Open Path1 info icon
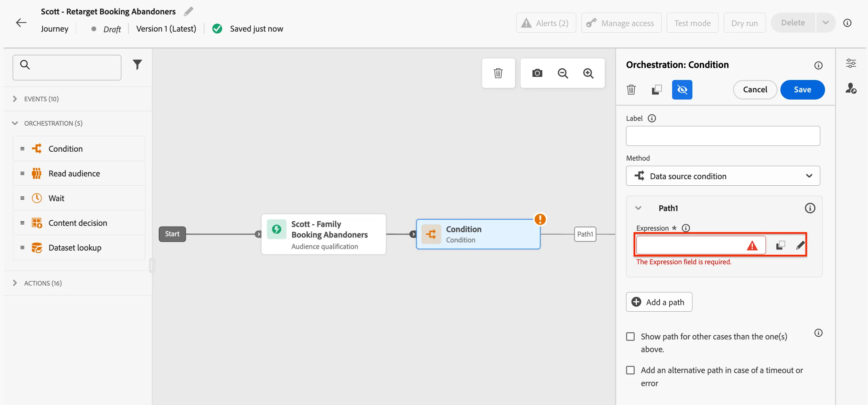Image resolution: width=868 pixels, height=405 pixels. 810,208
